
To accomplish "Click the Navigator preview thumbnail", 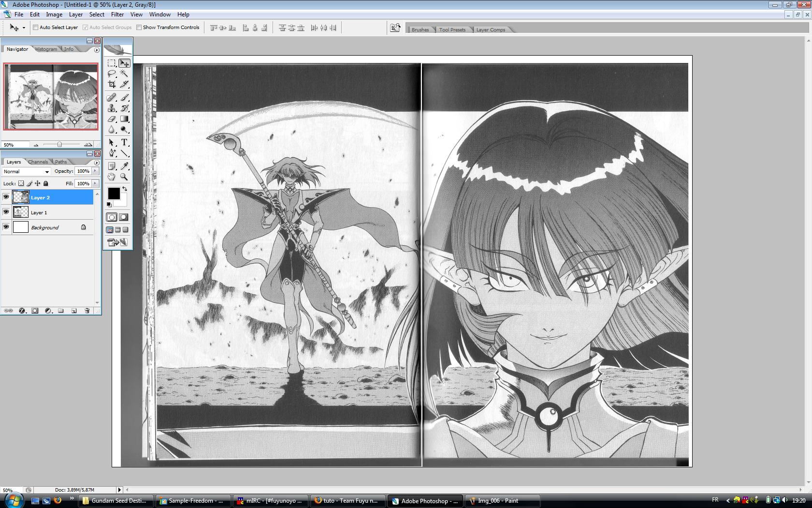I will [51, 97].
